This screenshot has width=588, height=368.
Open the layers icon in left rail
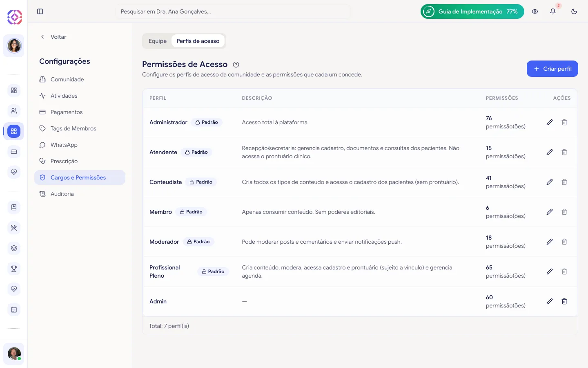pyautogui.click(x=14, y=248)
